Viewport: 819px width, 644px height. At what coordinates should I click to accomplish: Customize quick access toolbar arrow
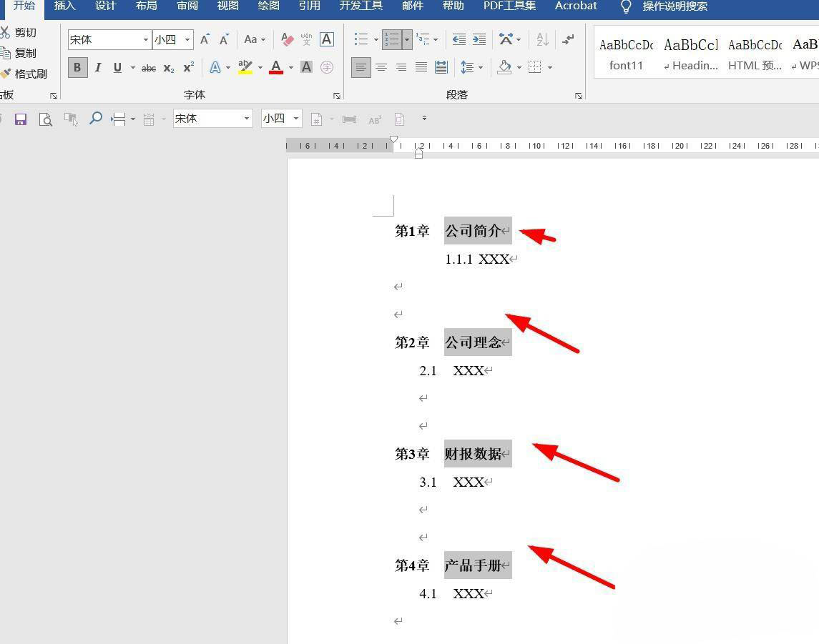click(x=424, y=119)
